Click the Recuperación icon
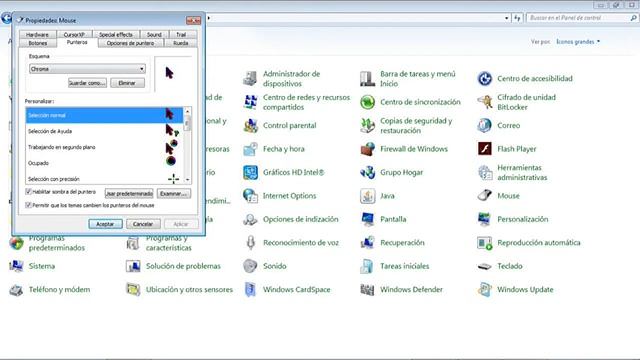 (x=367, y=243)
